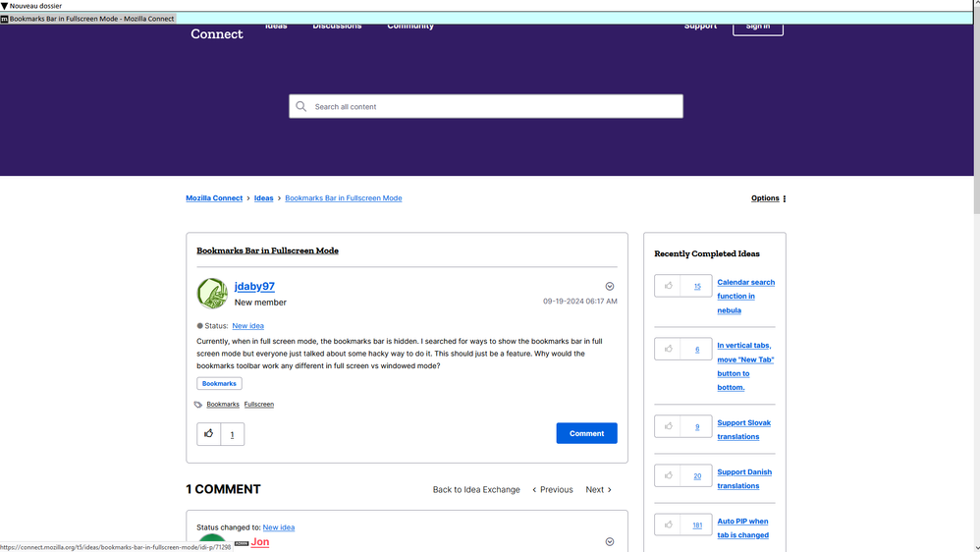The image size is (980, 552).
Task: Click the New idea link in status changed line
Action: pos(278,527)
